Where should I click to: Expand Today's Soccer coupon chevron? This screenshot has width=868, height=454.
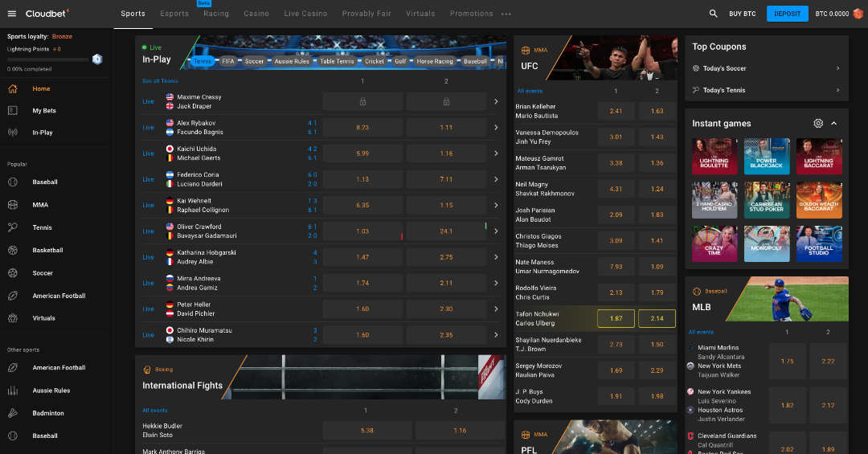[837, 68]
